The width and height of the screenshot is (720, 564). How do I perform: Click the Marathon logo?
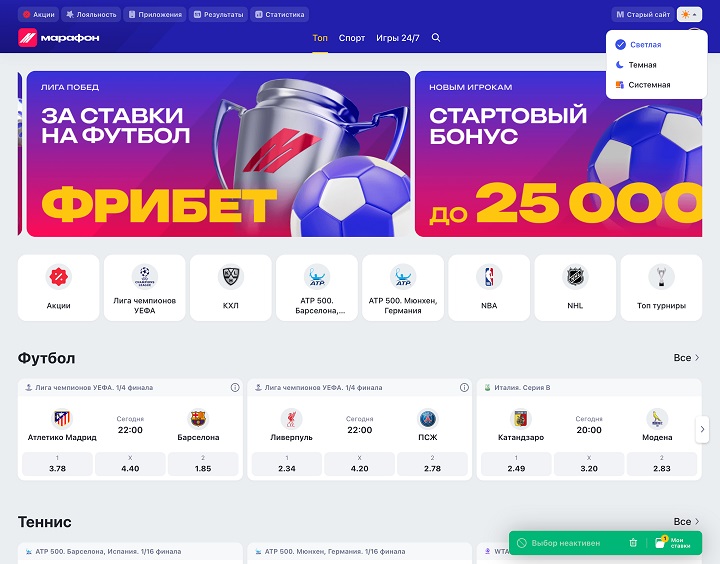point(59,38)
